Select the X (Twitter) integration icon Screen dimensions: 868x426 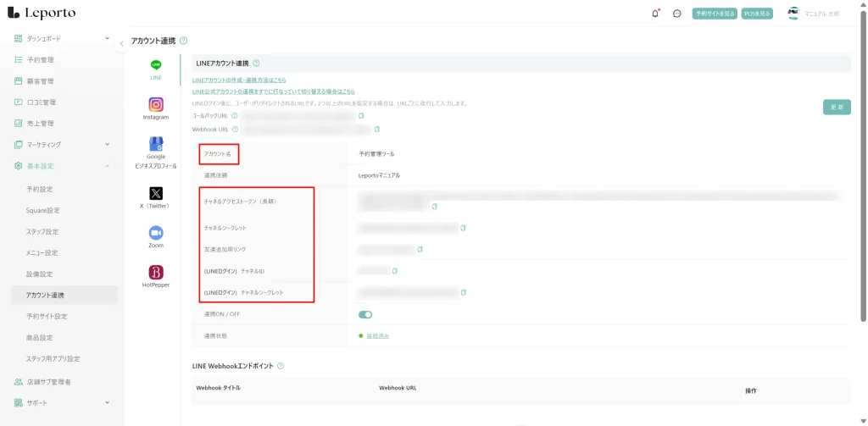(156, 194)
